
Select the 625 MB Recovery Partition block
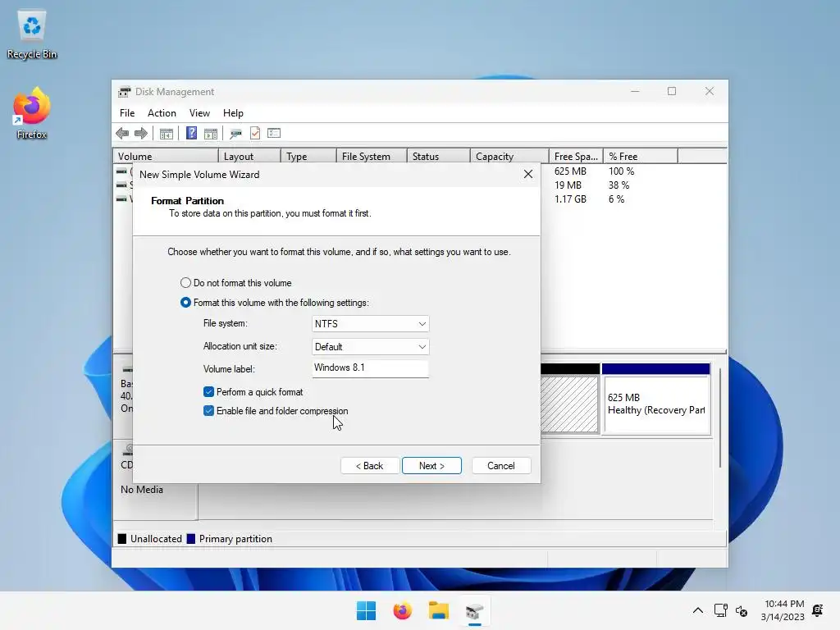pyautogui.click(x=656, y=399)
